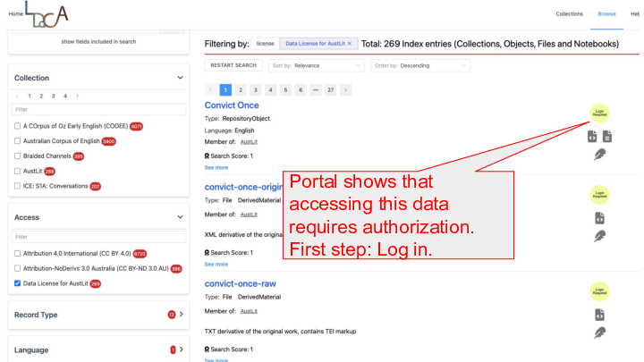Expand the Record Type panel
This screenshot has width=644, height=362.
tap(181, 315)
